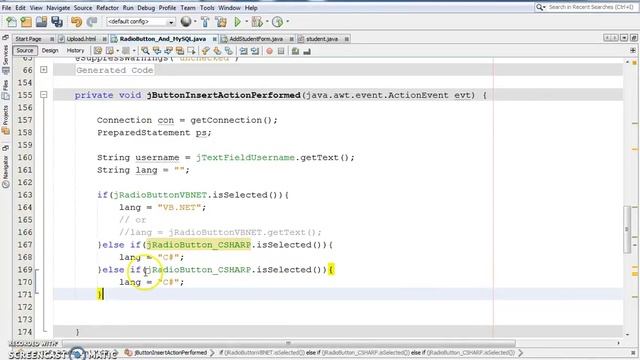The width and height of the screenshot is (640, 360).
Task: Click the vertical scrollbar thumb of editor
Action: pyautogui.click(x=627, y=229)
